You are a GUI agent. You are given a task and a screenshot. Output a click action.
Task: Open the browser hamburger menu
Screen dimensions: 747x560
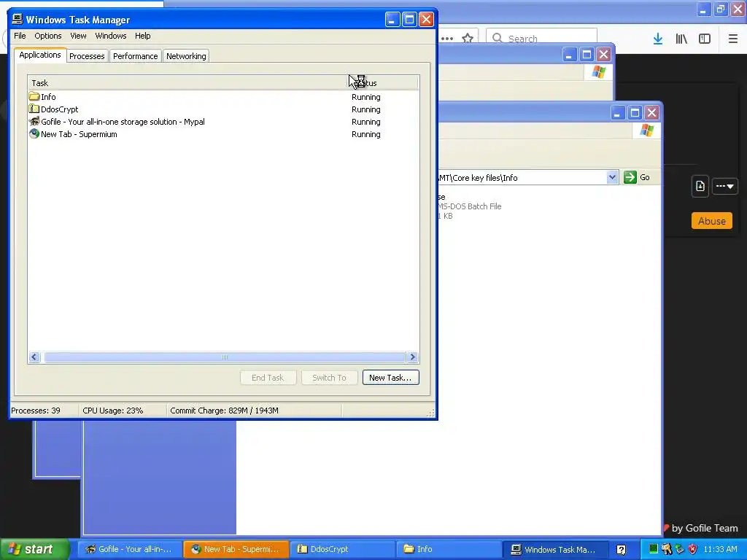733,39
